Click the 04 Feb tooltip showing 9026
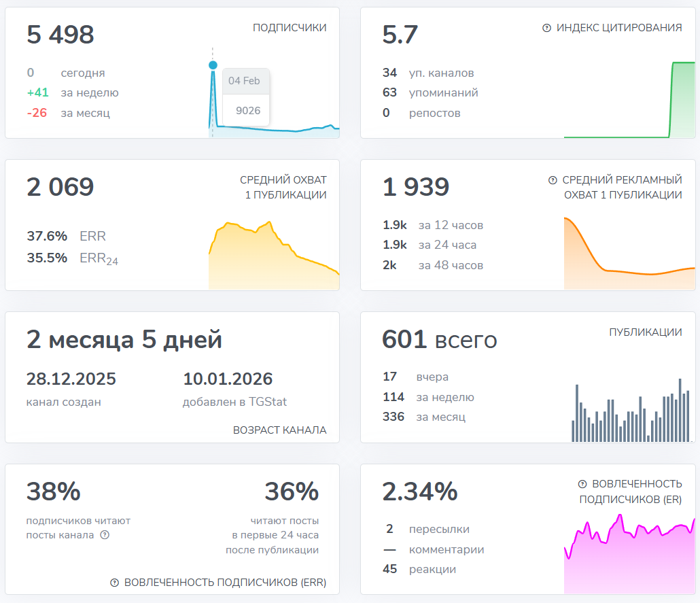The image size is (700, 603). click(x=245, y=95)
